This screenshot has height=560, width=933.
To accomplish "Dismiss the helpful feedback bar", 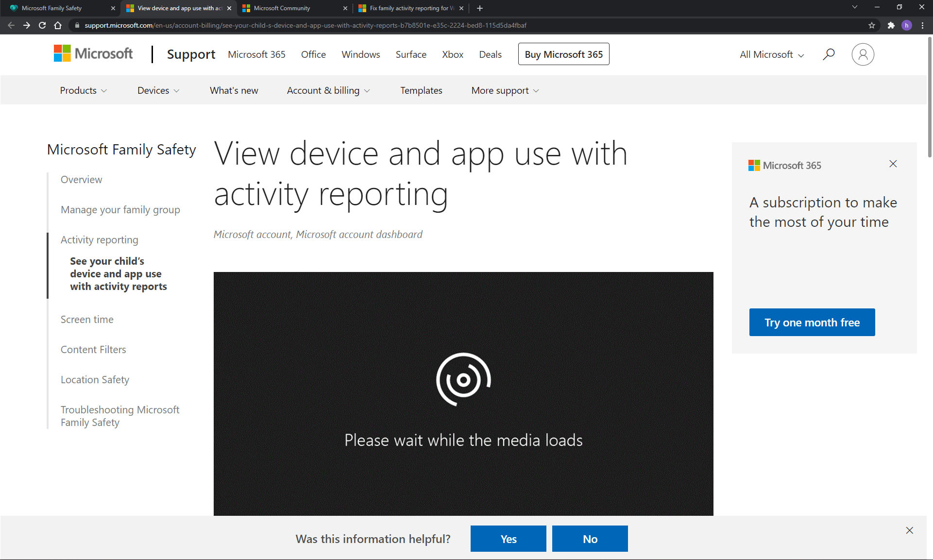I will (909, 530).
